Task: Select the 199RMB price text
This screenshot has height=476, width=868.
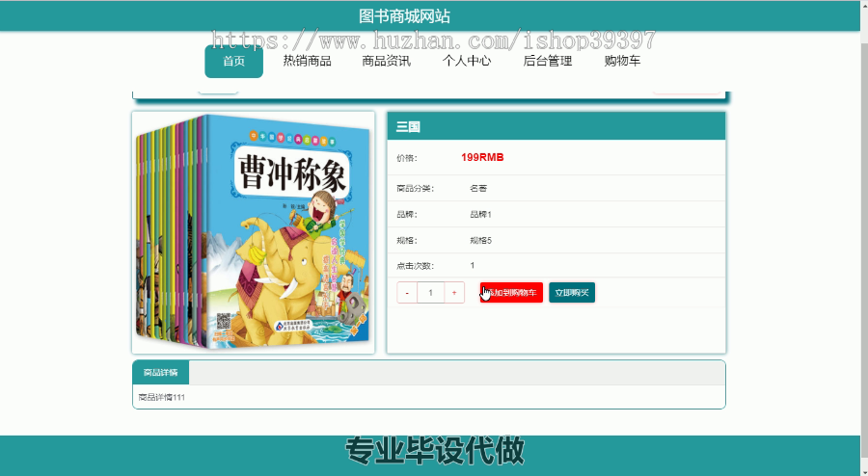Action: point(482,158)
